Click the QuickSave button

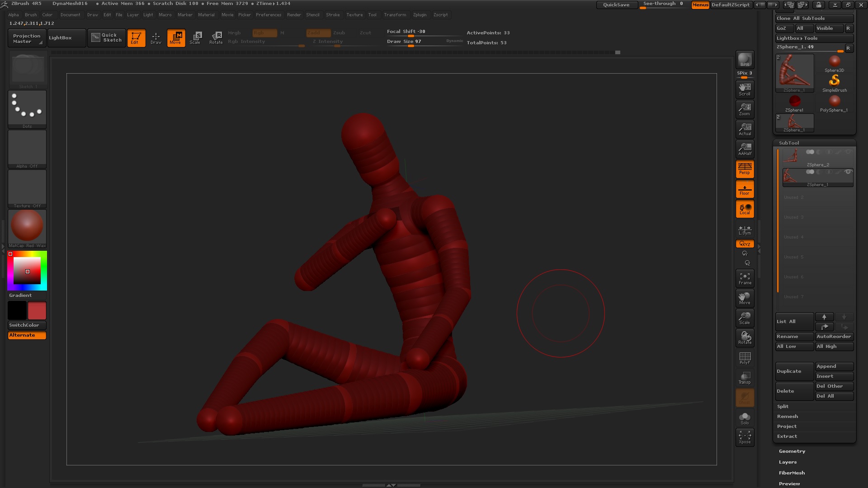click(616, 5)
